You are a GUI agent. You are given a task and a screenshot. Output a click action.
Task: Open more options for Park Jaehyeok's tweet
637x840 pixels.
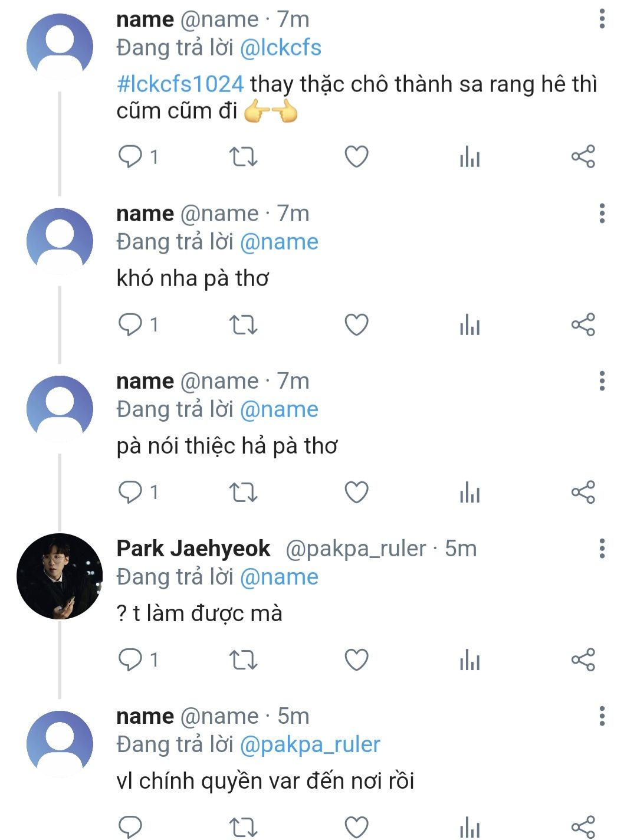tap(602, 549)
